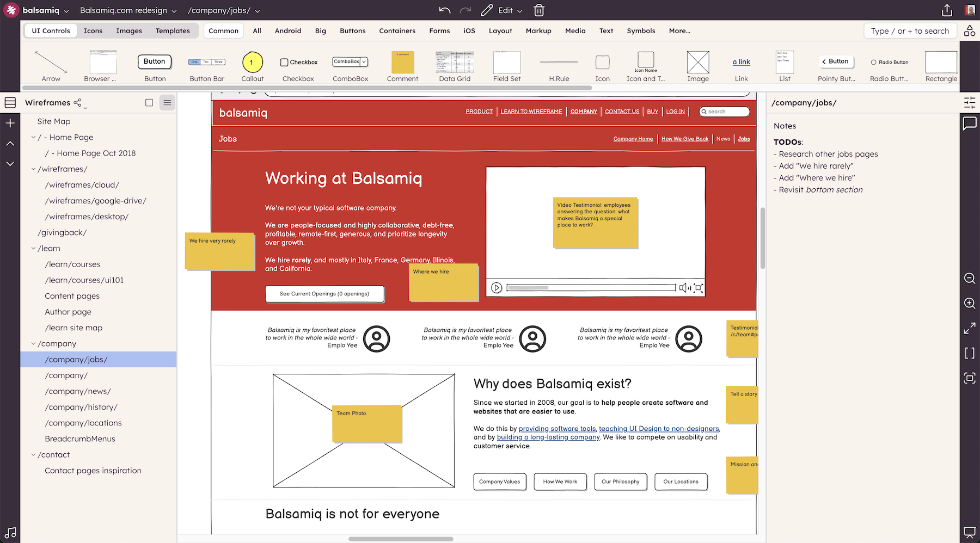The height and width of the screenshot is (543, 980).
Task: Click the Company Values button
Action: click(499, 482)
